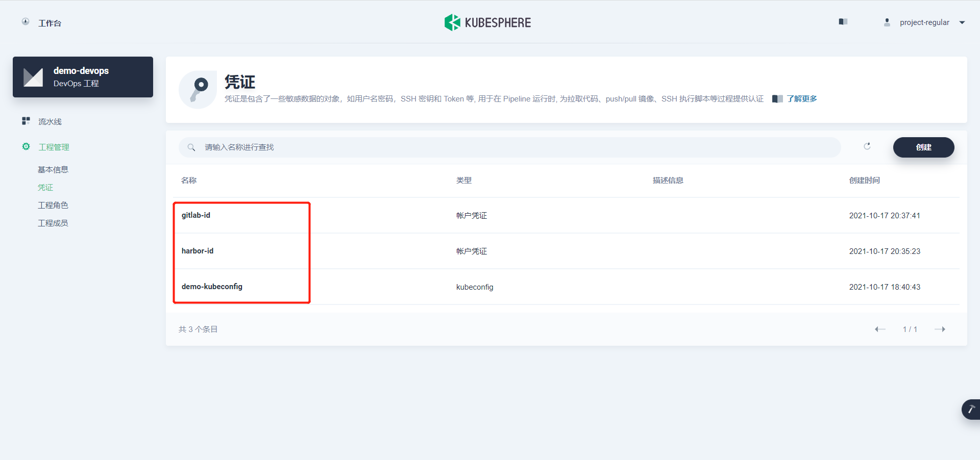980x460 pixels.
Task: Click timestamp 2021-10-17 20:35:23
Action: pos(885,251)
